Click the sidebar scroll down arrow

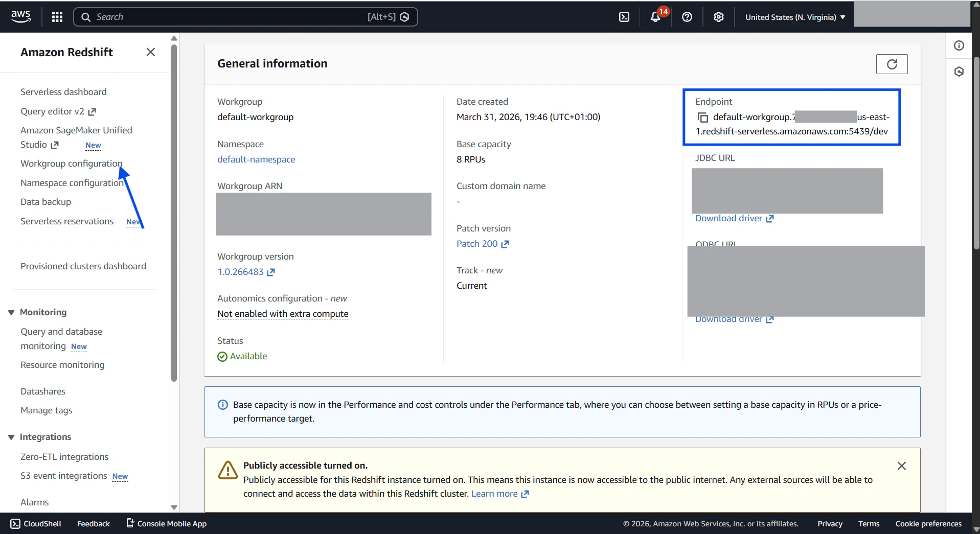click(174, 507)
